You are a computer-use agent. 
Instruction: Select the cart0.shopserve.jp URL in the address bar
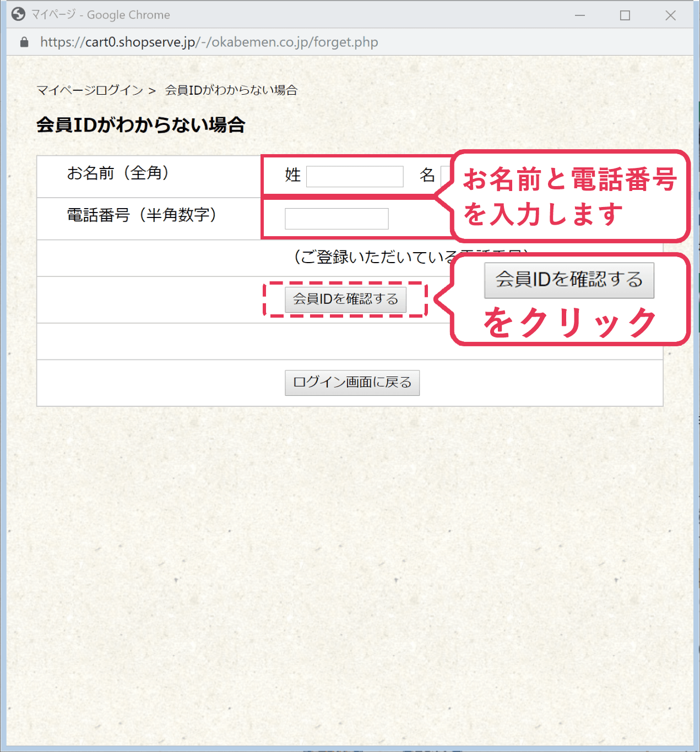209,42
